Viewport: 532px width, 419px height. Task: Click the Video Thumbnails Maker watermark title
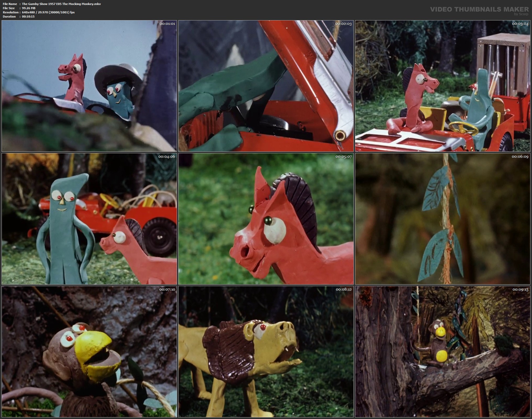point(479,9)
